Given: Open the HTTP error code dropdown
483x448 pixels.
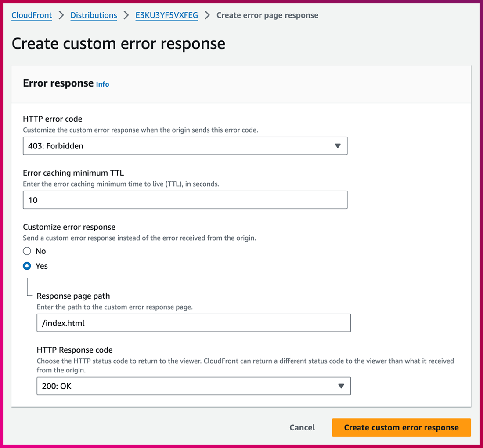Looking at the screenshot, I should tap(184, 146).
